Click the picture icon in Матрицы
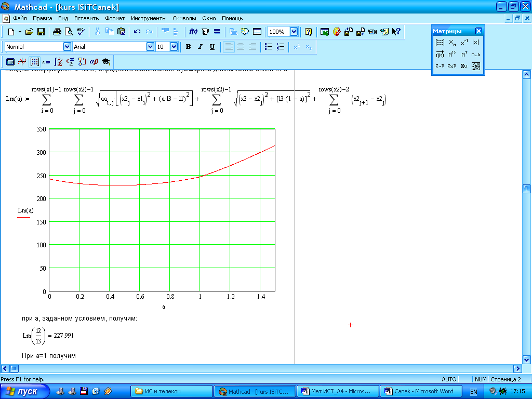Image resolution: width=532 pixels, height=399 pixels. pyautogui.click(x=476, y=66)
